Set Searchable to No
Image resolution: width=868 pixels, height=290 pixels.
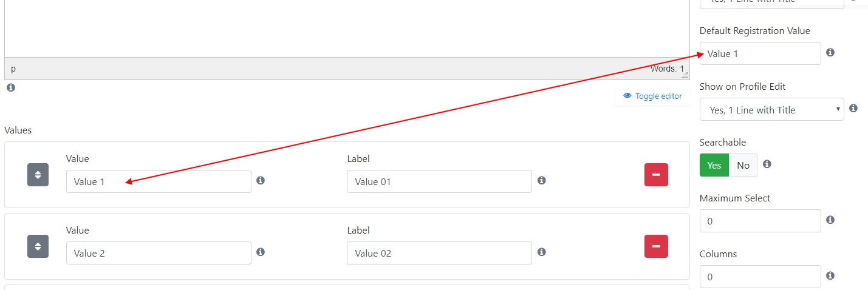pyautogui.click(x=743, y=165)
